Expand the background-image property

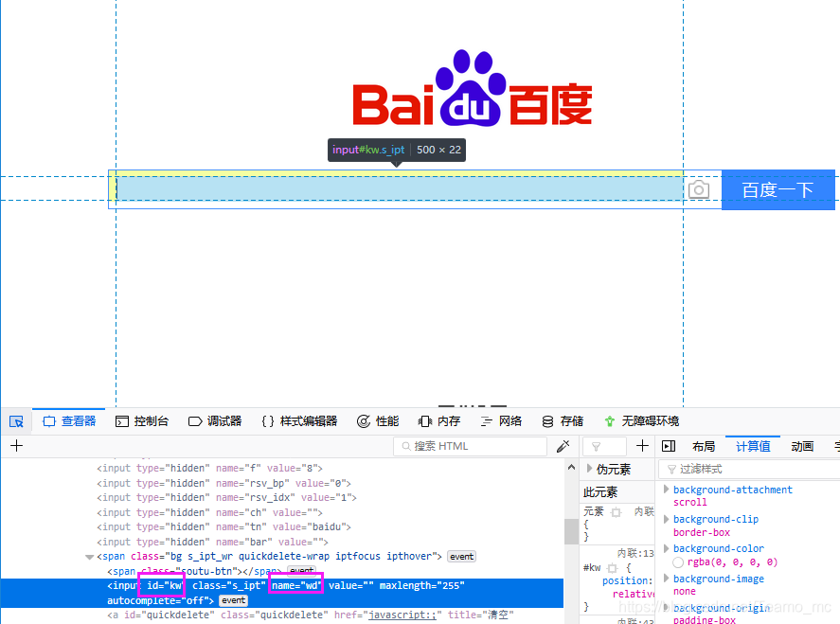click(x=666, y=579)
